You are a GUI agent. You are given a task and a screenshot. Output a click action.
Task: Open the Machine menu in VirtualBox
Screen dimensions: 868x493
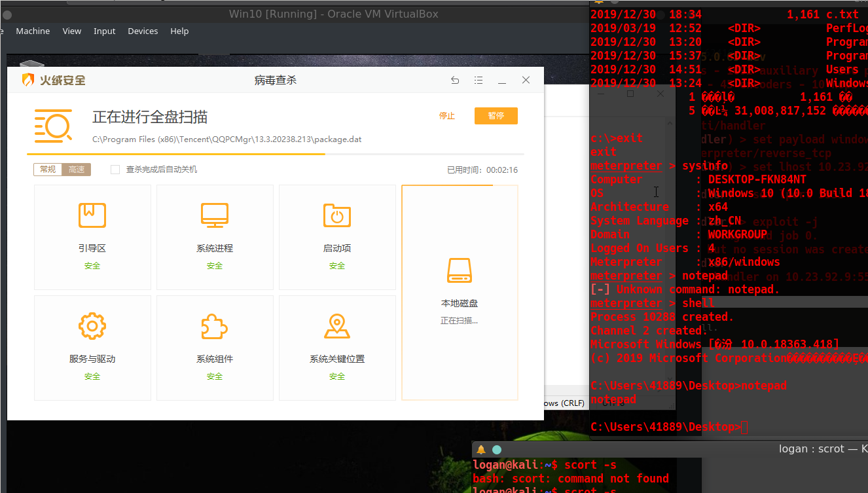[33, 31]
